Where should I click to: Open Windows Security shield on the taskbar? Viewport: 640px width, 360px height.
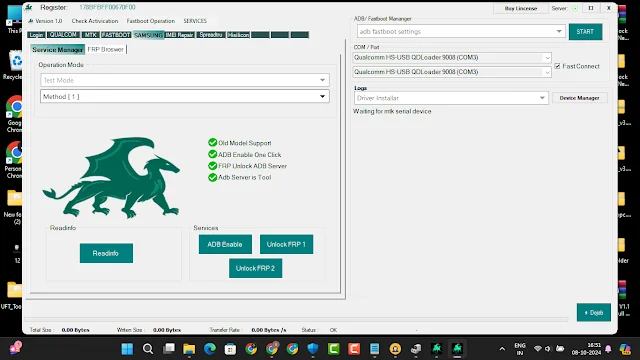313,349
